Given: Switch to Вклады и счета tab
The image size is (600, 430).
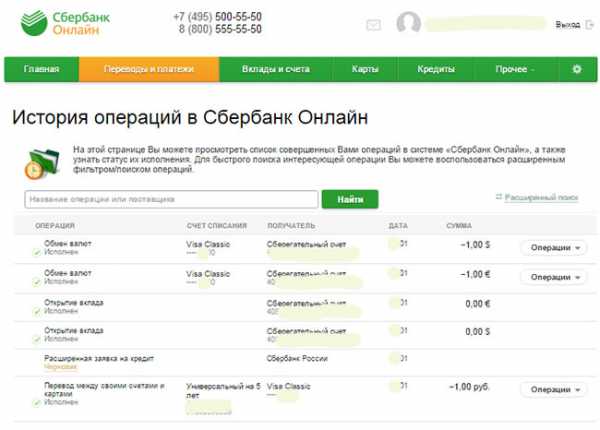Looking at the screenshot, I should pos(276,69).
